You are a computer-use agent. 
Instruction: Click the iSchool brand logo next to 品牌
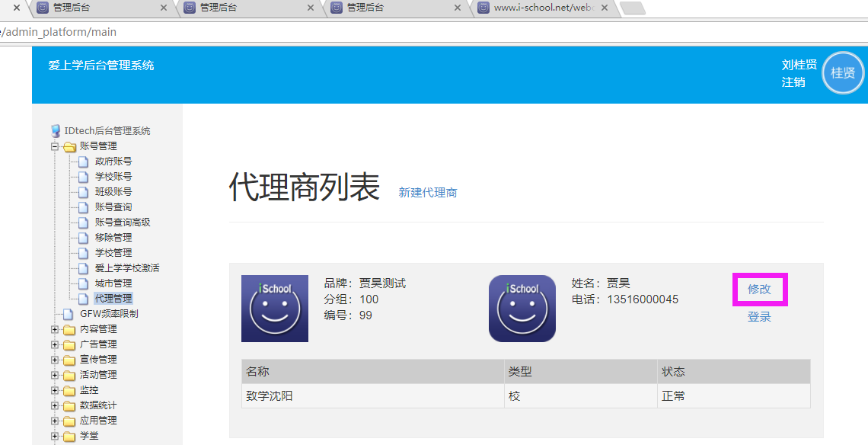pos(275,308)
